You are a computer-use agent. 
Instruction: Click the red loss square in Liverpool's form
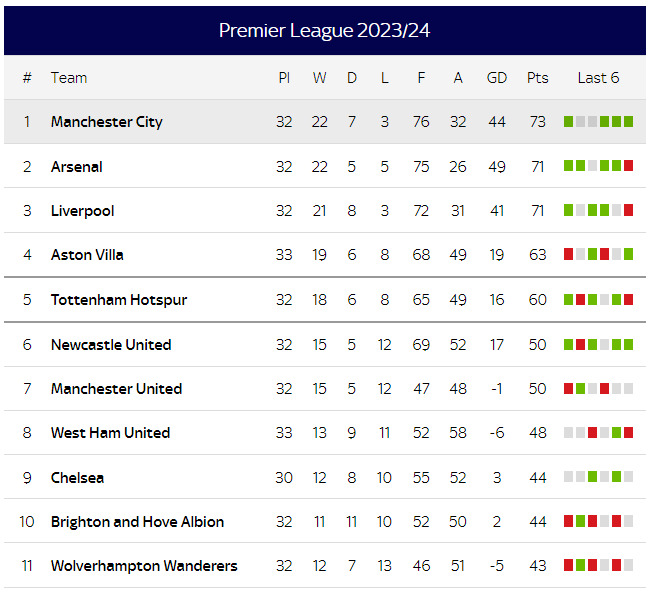(628, 210)
